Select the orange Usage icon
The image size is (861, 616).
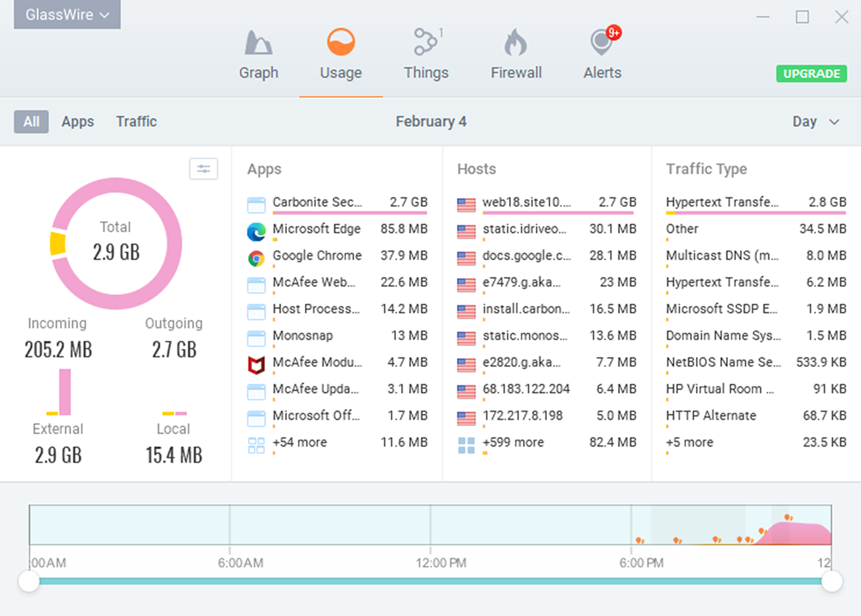coord(341,42)
